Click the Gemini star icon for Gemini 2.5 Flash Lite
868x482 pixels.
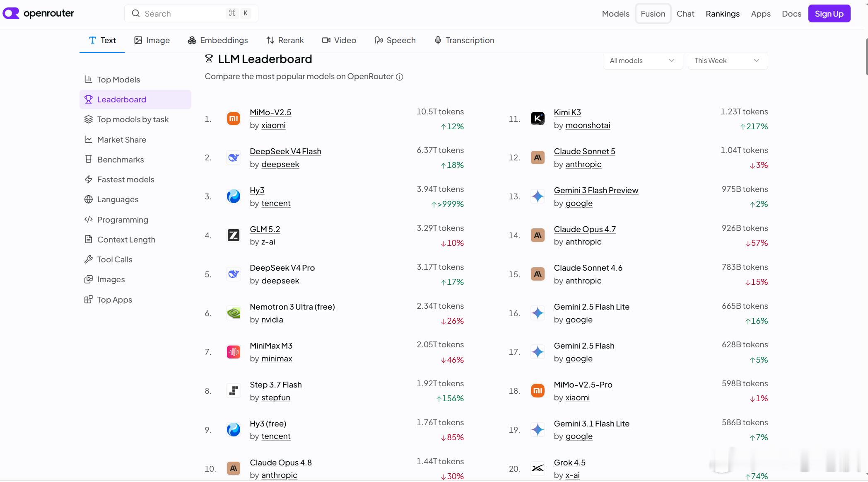(538, 313)
